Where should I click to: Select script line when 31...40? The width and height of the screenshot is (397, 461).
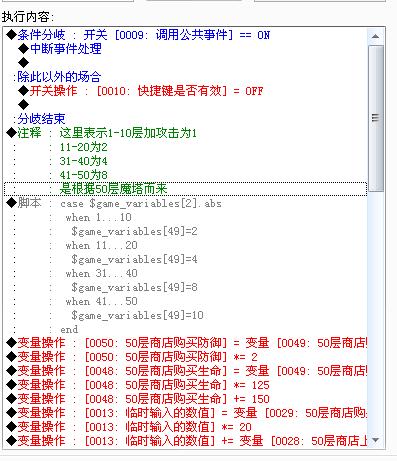(x=186, y=273)
